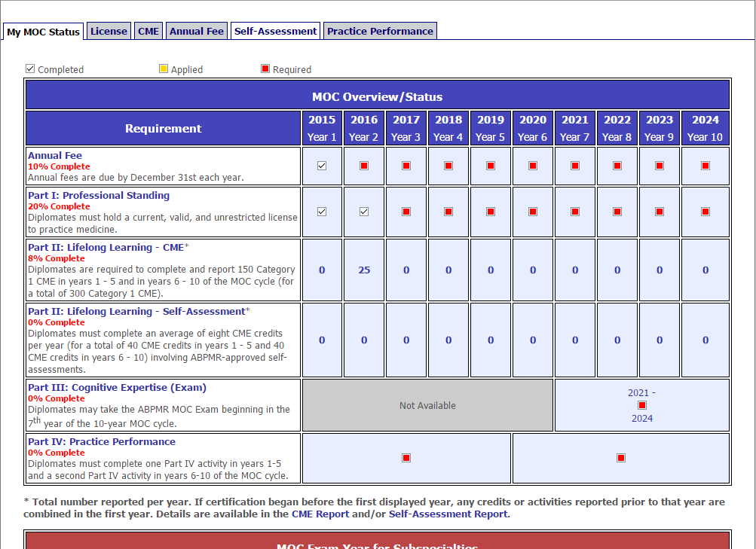Click Professional Standing required marker for 2022
This screenshot has width=756, height=549.
point(617,212)
